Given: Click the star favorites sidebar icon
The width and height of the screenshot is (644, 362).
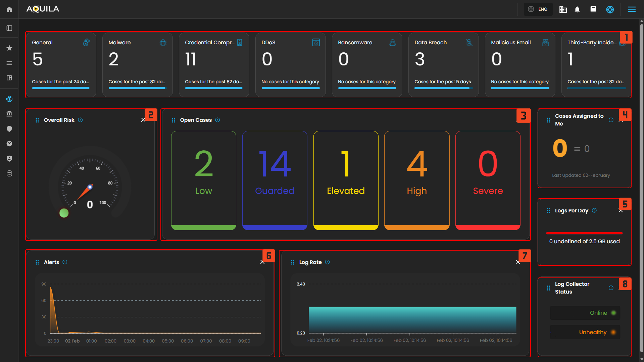Looking at the screenshot, I should tap(9, 48).
